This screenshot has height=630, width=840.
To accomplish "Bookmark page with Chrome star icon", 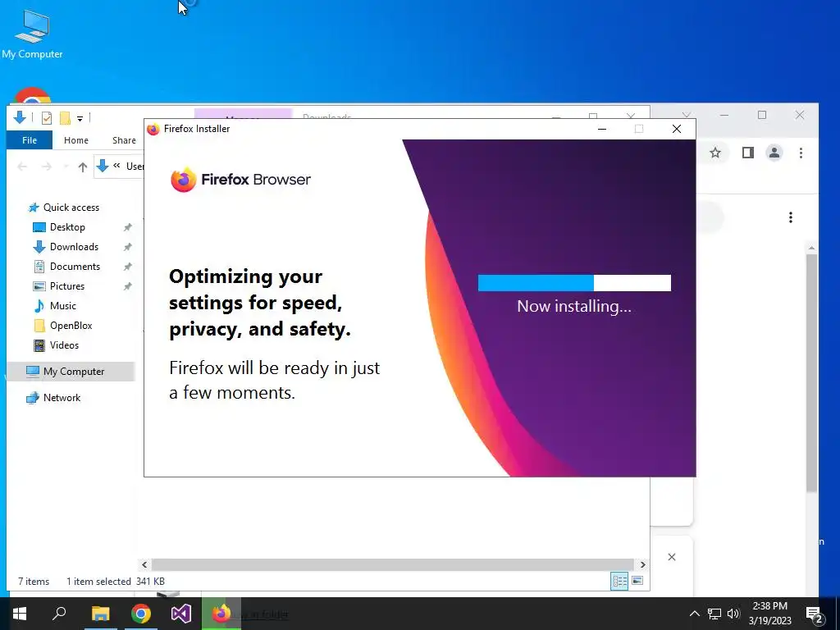I will 715,153.
